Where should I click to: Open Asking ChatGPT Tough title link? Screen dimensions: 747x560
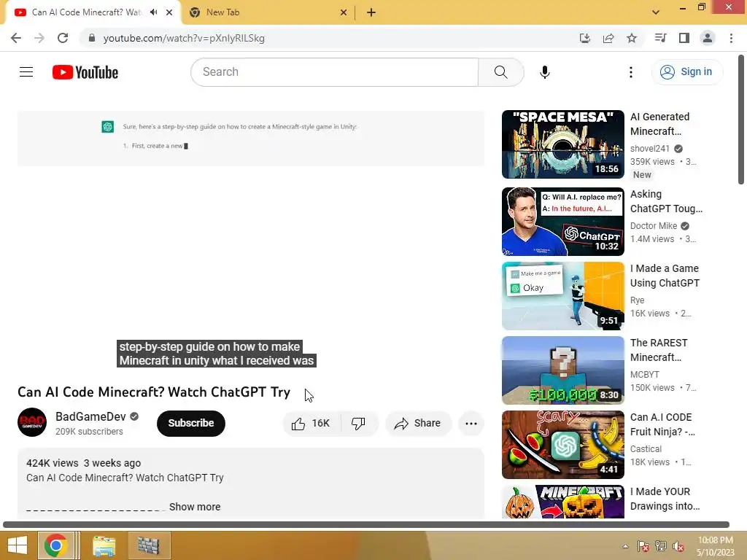666,201
